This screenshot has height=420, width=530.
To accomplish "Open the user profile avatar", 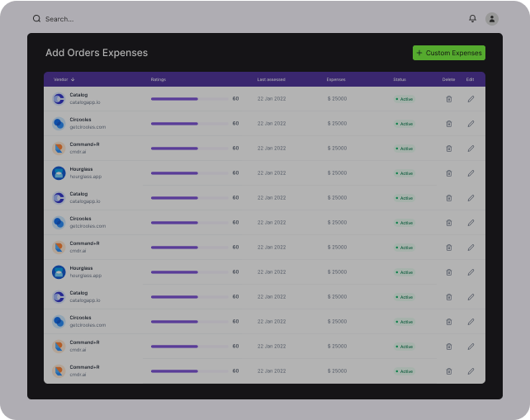I will coord(492,18).
